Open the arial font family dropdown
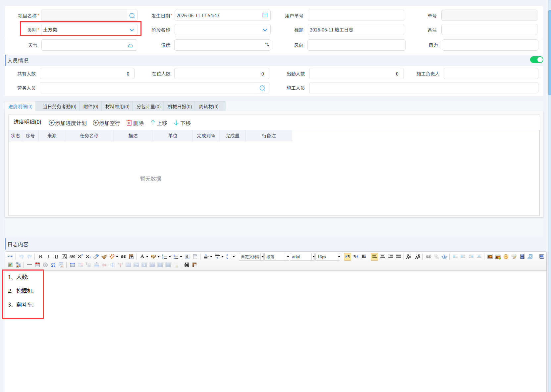Image resolution: width=551 pixels, height=392 pixels. pyautogui.click(x=303, y=257)
